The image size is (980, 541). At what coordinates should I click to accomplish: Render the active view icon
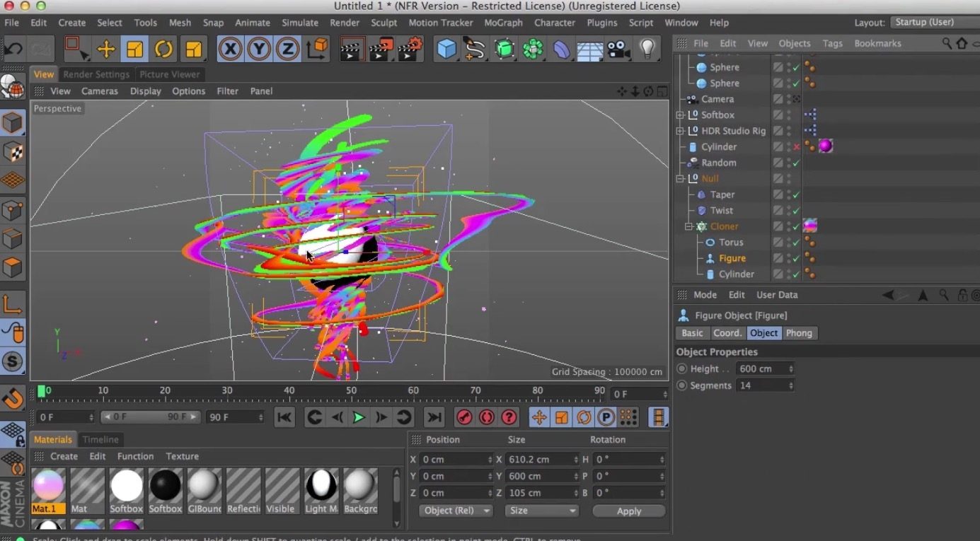coord(352,49)
